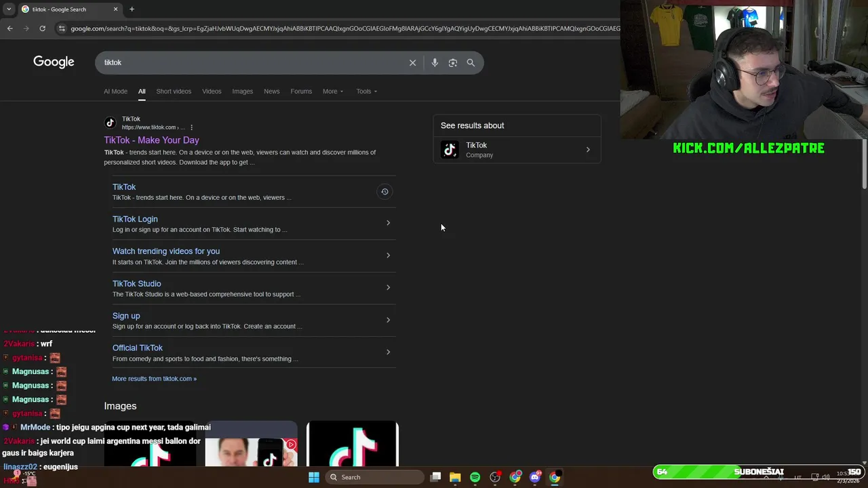Open the tab search dropdown in Chrome
Viewport: 868px width, 488px height.
pos(8,9)
